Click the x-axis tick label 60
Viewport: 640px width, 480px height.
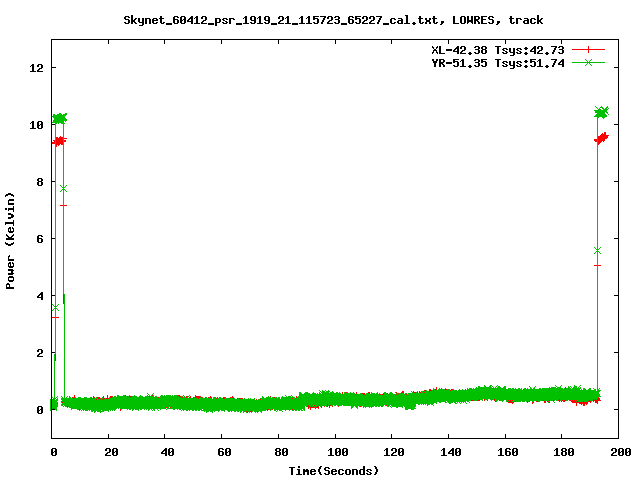tap(224, 452)
